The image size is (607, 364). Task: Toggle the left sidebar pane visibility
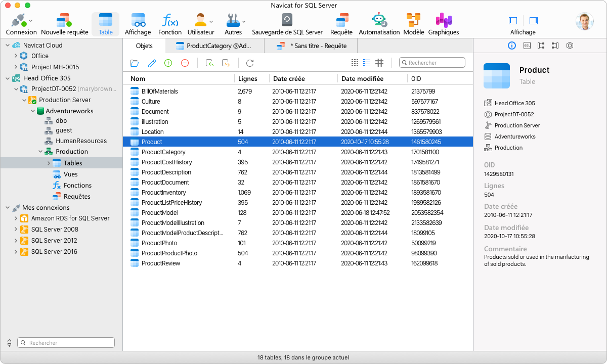click(513, 21)
